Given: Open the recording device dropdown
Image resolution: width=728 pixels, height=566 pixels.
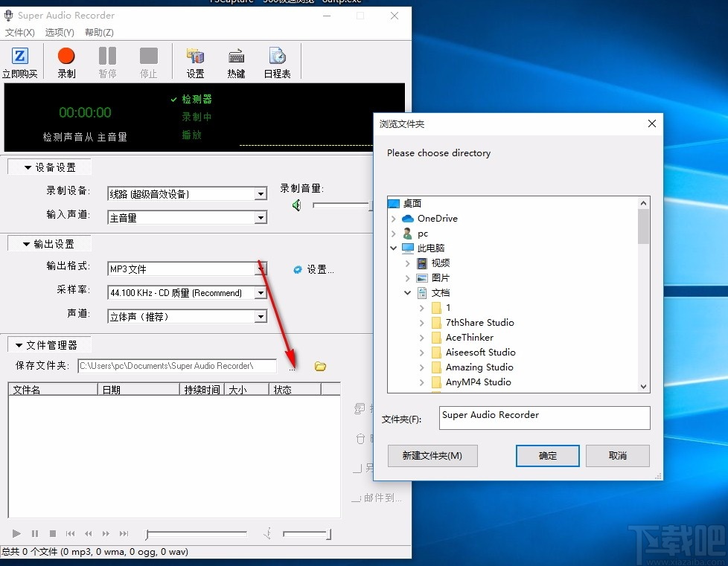Looking at the screenshot, I should point(261,193).
